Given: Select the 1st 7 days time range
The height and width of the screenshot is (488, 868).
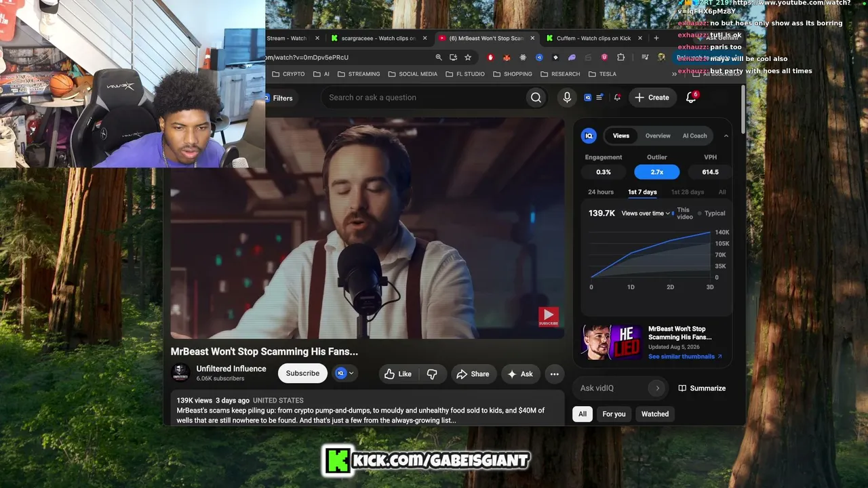Looking at the screenshot, I should pyautogui.click(x=642, y=192).
